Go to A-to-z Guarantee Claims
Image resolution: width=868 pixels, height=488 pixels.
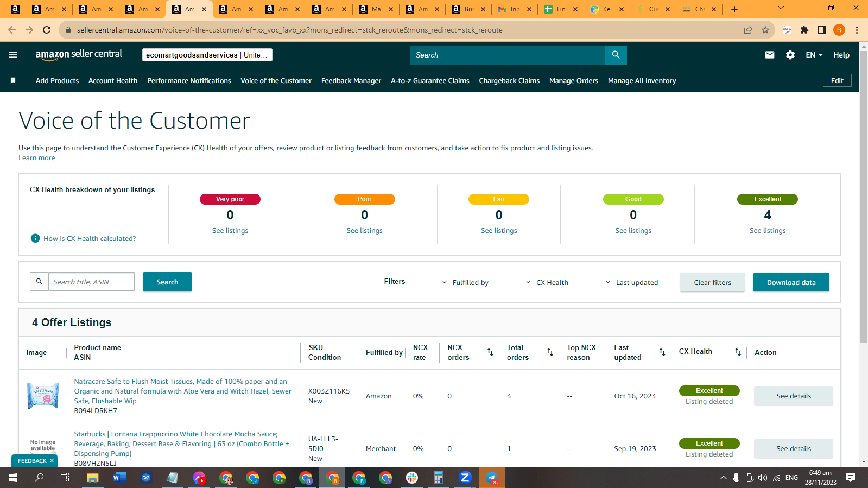(x=430, y=80)
